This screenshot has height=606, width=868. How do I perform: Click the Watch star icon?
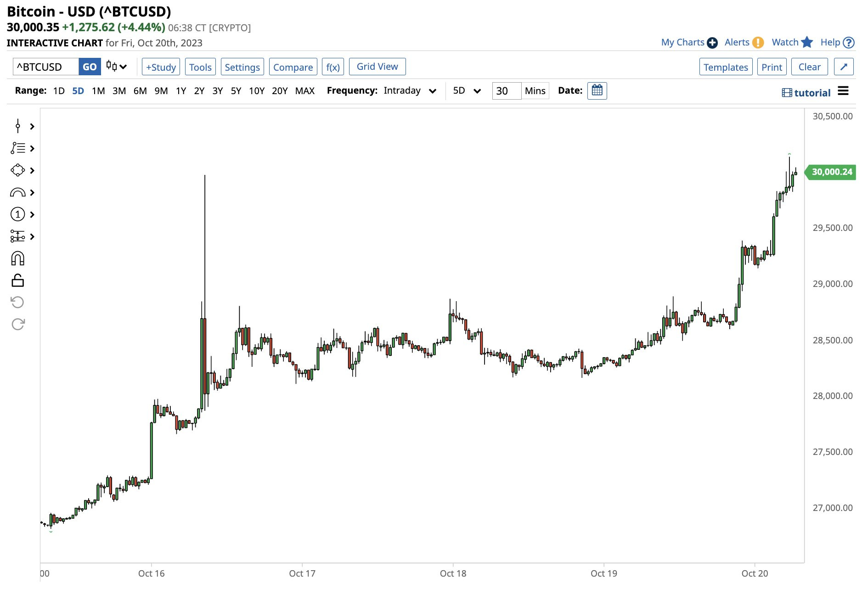coord(807,42)
